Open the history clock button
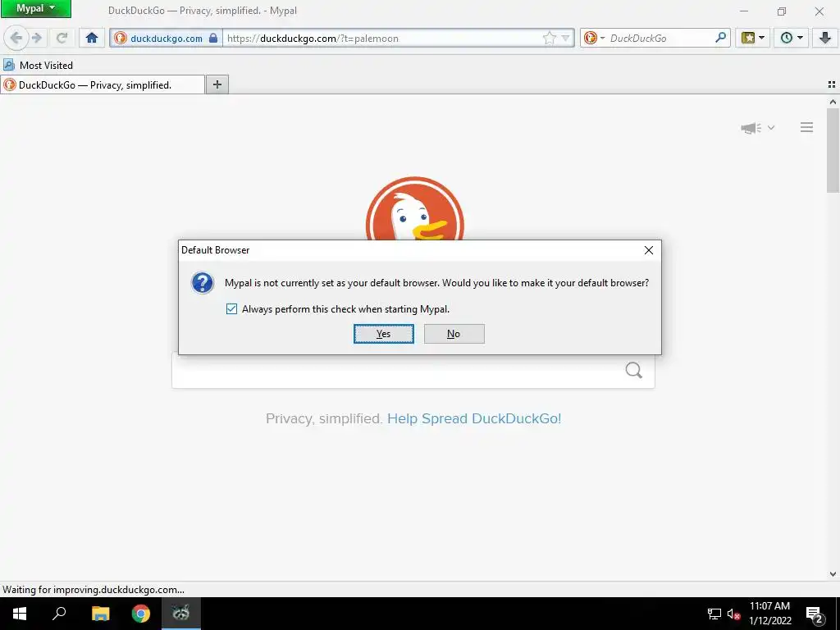This screenshot has width=840, height=630. 787,38
